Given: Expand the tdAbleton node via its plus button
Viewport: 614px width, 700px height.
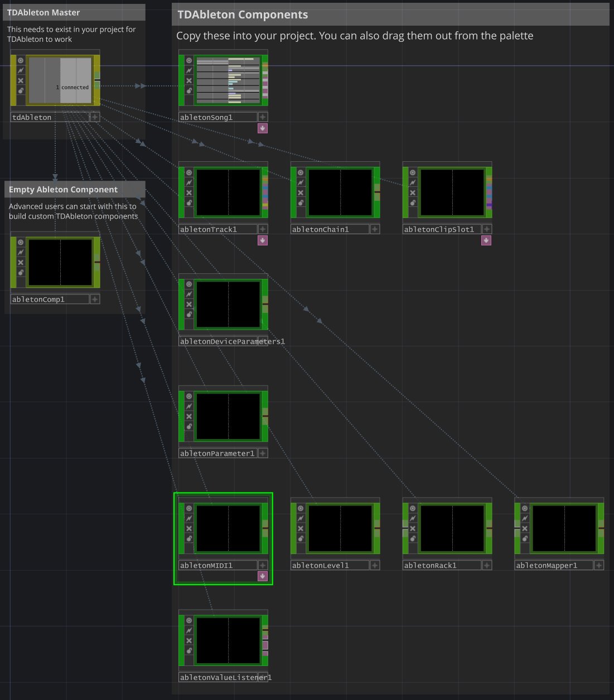Looking at the screenshot, I should coord(94,117).
